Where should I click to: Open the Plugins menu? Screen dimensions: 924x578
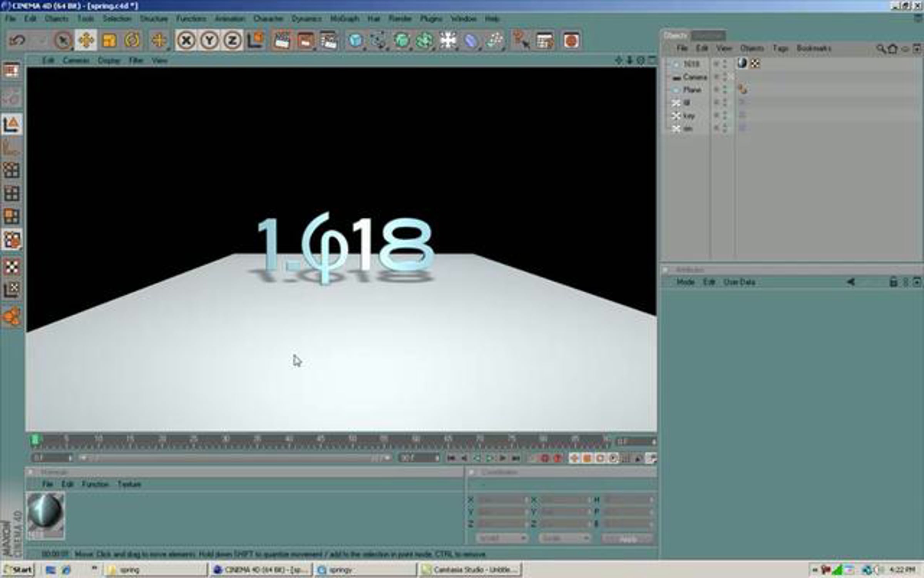point(431,18)
